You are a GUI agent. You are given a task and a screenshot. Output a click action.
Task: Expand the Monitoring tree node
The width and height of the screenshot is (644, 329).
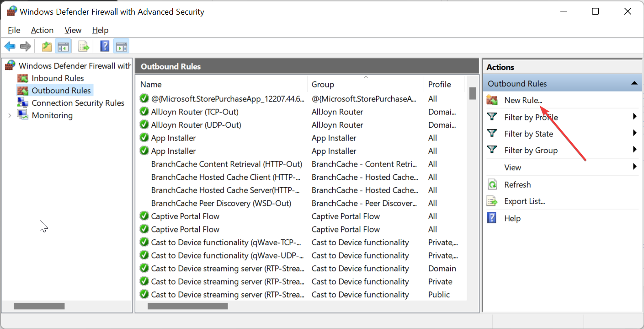click(10, 115)
